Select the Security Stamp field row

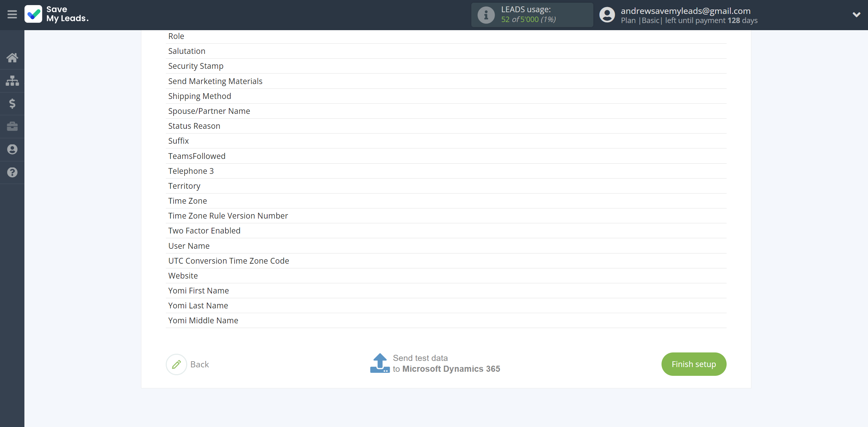coord(446,66)
